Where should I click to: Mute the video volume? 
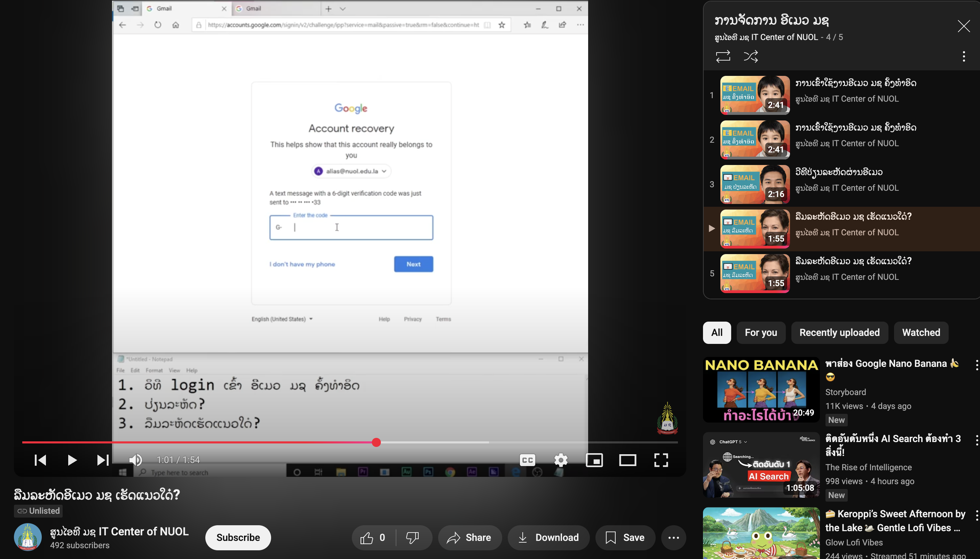tap(135, 460)
